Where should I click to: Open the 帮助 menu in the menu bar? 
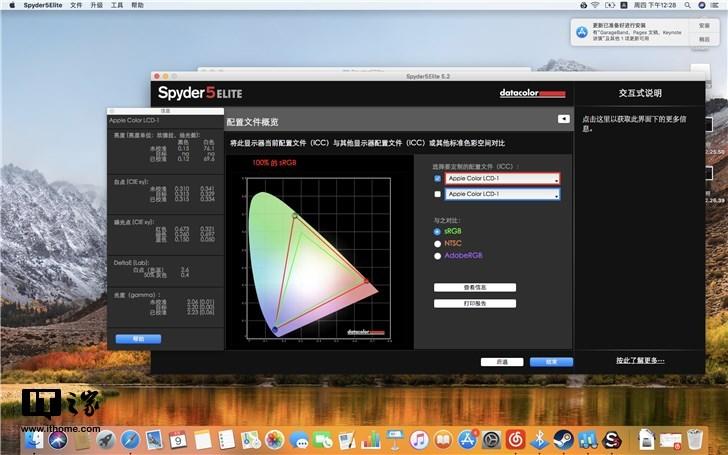tap(137, 5)
